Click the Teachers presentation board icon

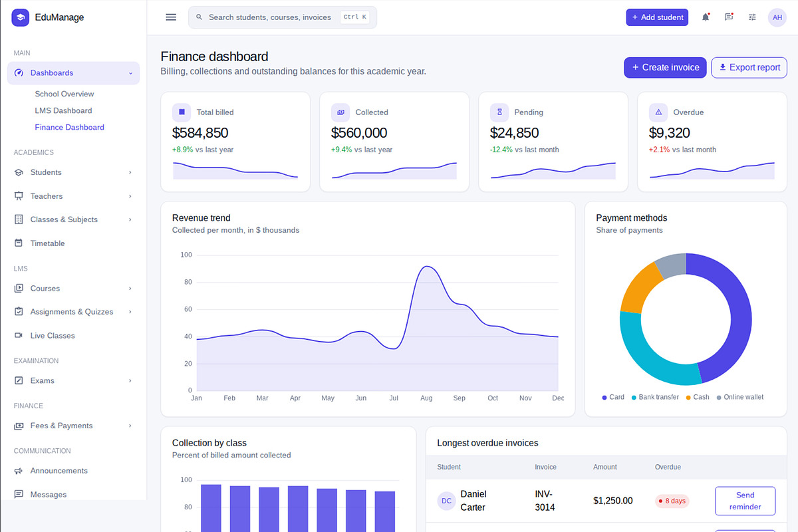pos(19,196)
